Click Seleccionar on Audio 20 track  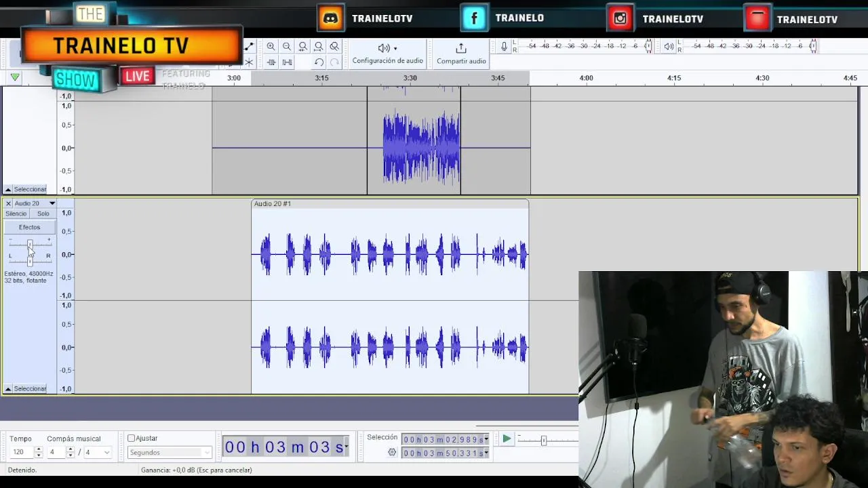(31, 389)
